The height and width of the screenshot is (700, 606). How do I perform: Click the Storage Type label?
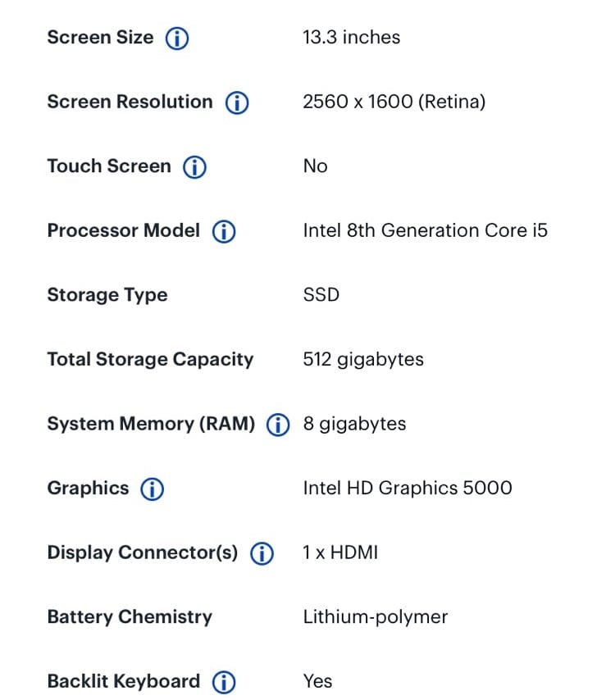point(107,295)
